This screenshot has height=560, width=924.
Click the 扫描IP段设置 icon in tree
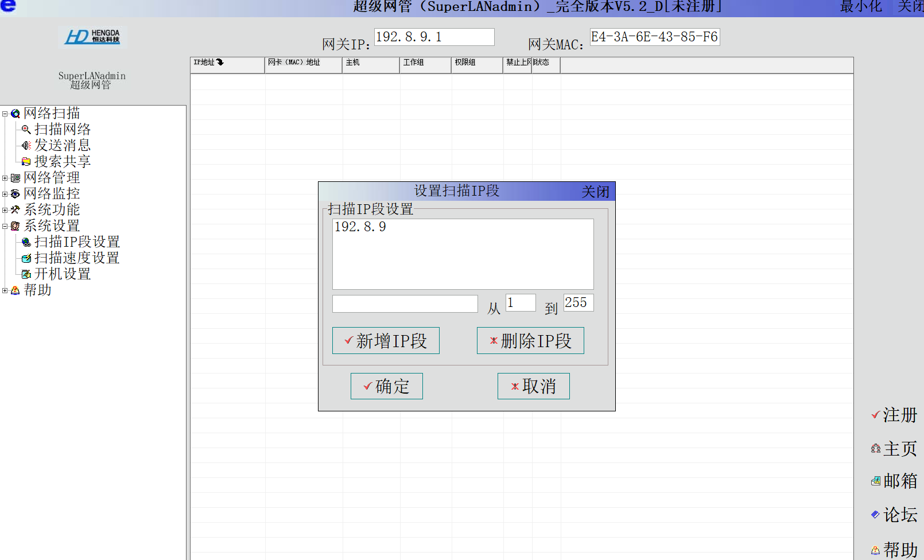coord(26,242)
